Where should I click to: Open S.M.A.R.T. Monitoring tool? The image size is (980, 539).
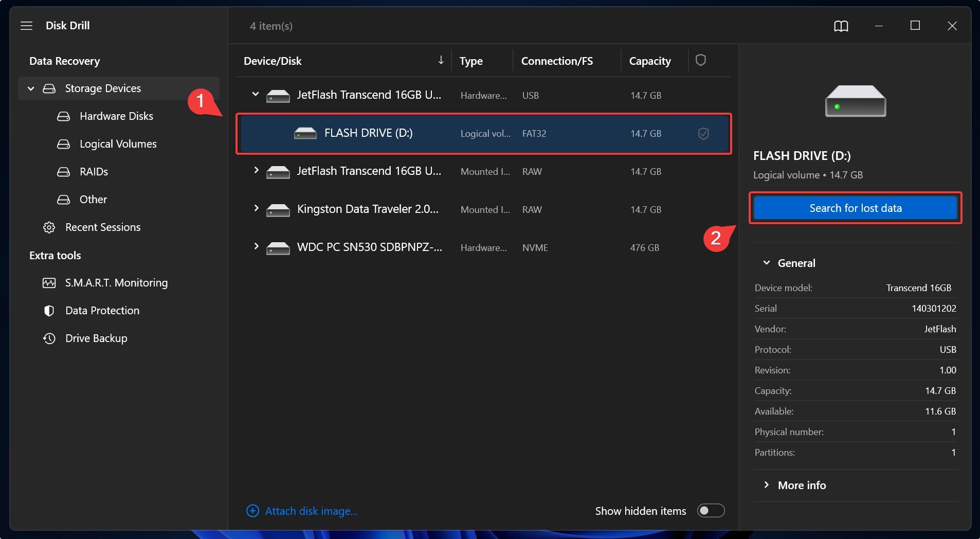click(x=116, y=283)
